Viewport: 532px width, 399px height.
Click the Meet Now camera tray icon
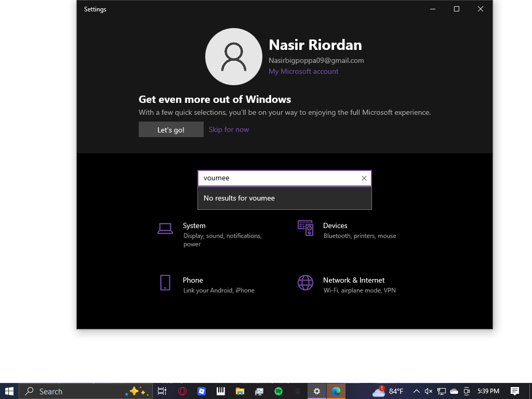(467, 391)
